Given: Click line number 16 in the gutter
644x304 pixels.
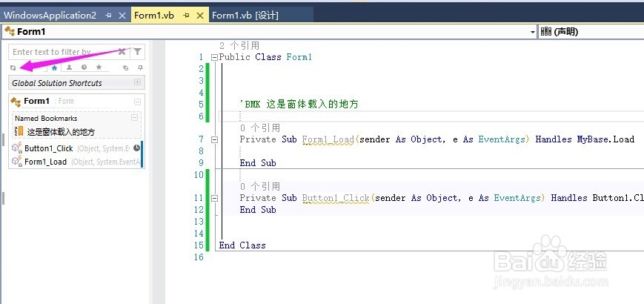Looking at the screenshot, I should coord(199,257).
